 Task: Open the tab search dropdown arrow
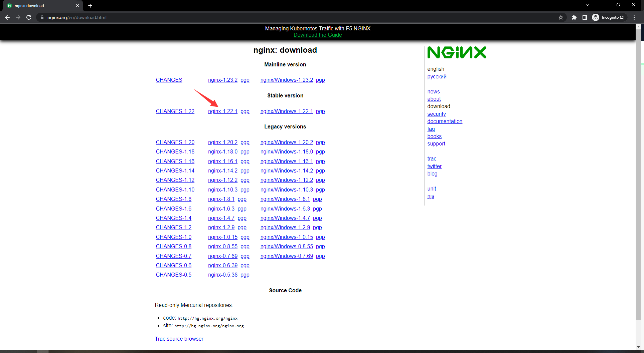pos(588,5)
